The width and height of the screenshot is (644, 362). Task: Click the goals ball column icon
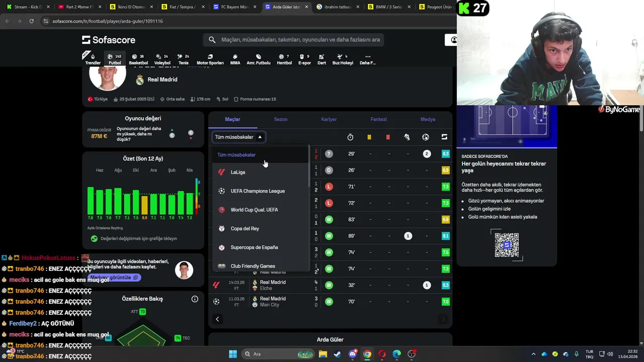point(426,137)
